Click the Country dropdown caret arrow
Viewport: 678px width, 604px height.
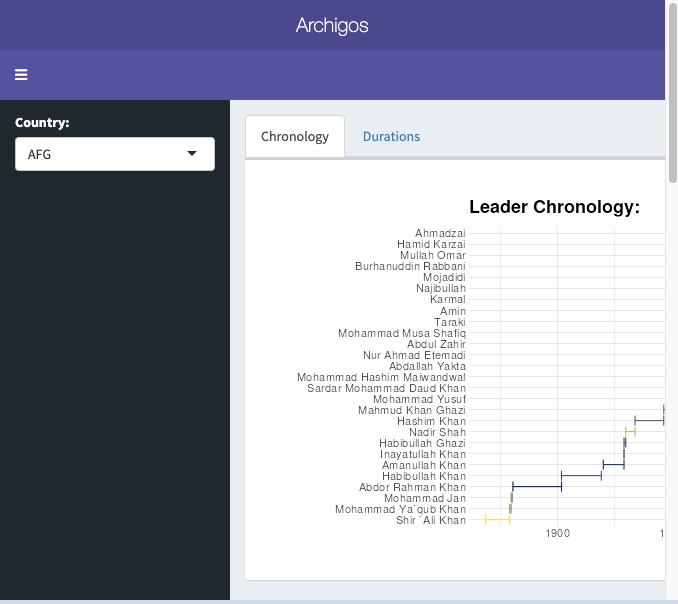point(193,154)
